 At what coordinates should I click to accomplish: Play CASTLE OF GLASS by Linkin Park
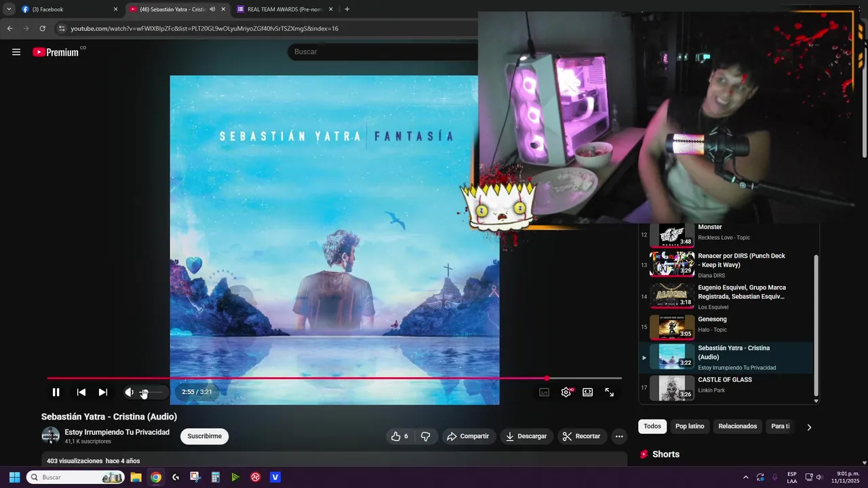pyautogui.click(x=726, y=388)
